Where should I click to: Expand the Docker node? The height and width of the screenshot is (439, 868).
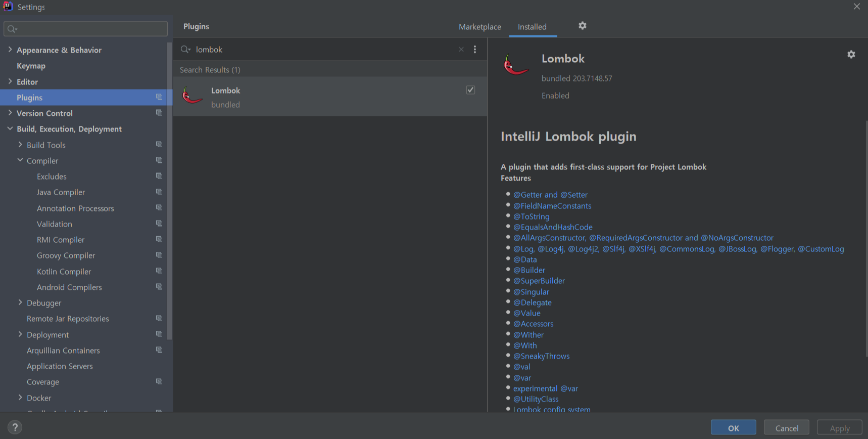point(20,398)
